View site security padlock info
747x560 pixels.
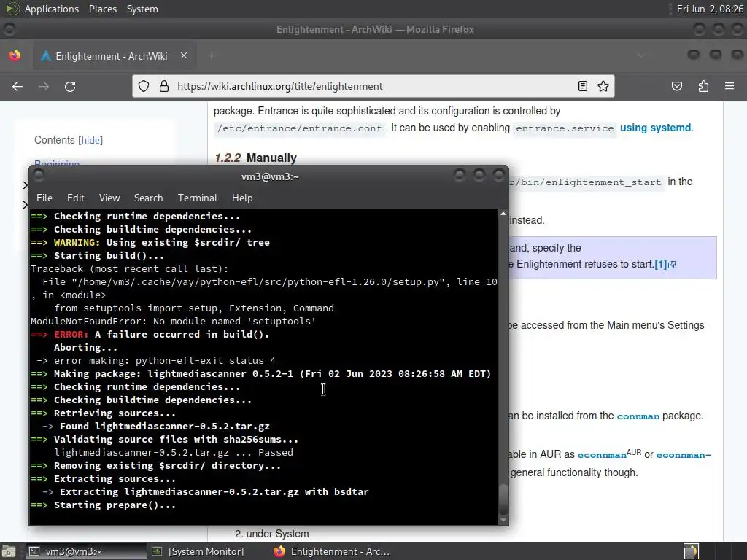pos(164,86)
